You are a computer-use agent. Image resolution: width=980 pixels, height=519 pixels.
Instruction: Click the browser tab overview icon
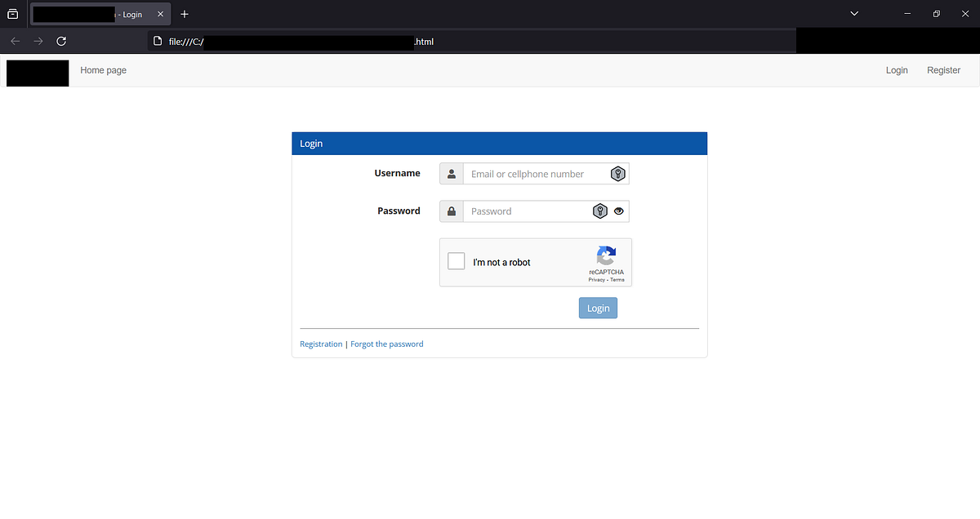tap(12, 13)
